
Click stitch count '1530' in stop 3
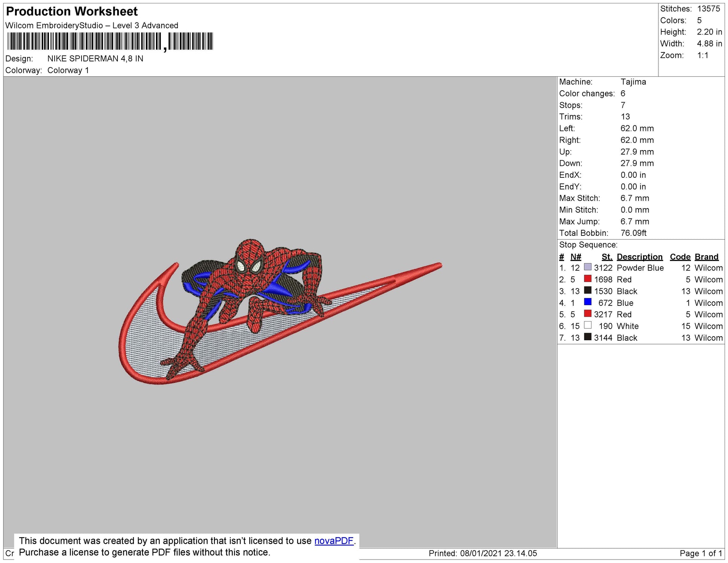(x=603, y=291)
